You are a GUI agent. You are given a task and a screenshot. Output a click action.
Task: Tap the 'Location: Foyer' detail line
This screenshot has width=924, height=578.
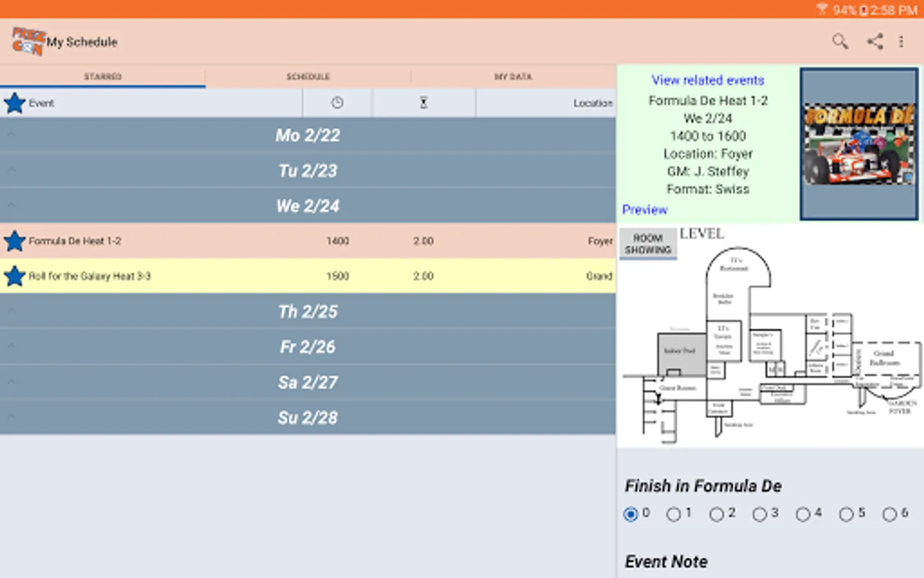(708, 154)
